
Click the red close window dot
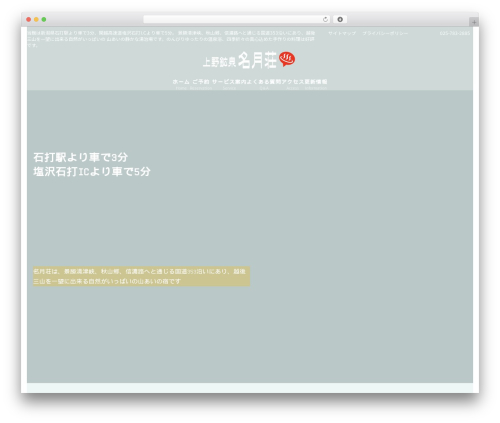pyautogui.click(x=29, y=20)
